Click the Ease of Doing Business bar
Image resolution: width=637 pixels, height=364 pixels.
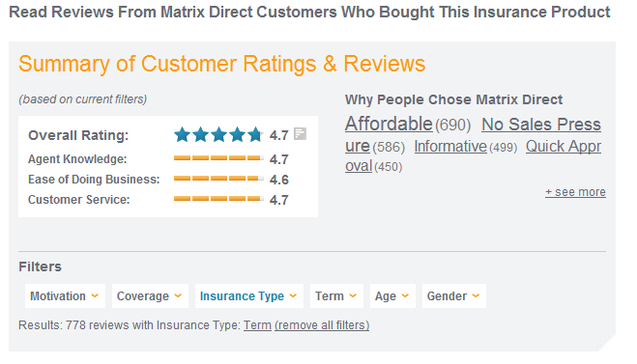point(218,179)
